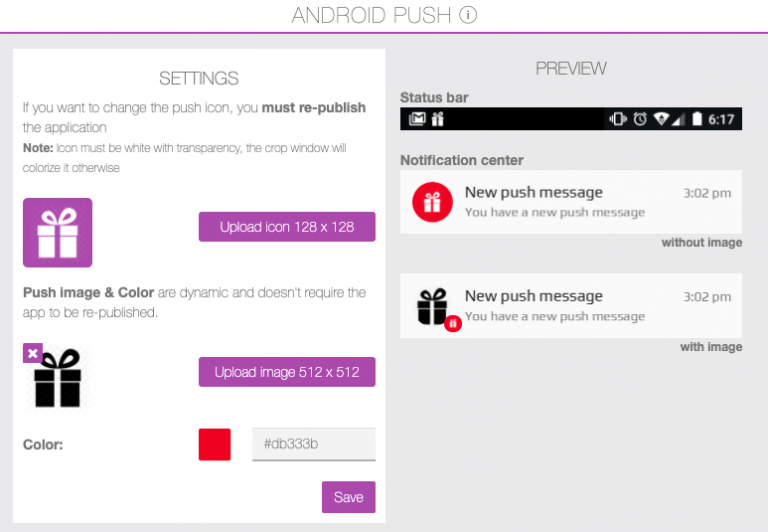Click the Upload image 512 x 512 button
The height and width of the screenshot is (532, 768).
pos(287,372)
